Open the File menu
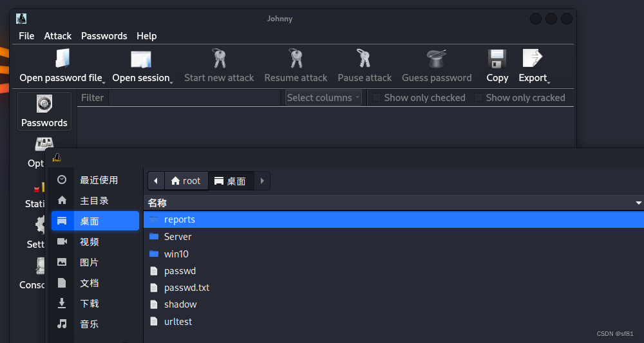The height and width of the screenshot is (343, 644). [26, 35]
